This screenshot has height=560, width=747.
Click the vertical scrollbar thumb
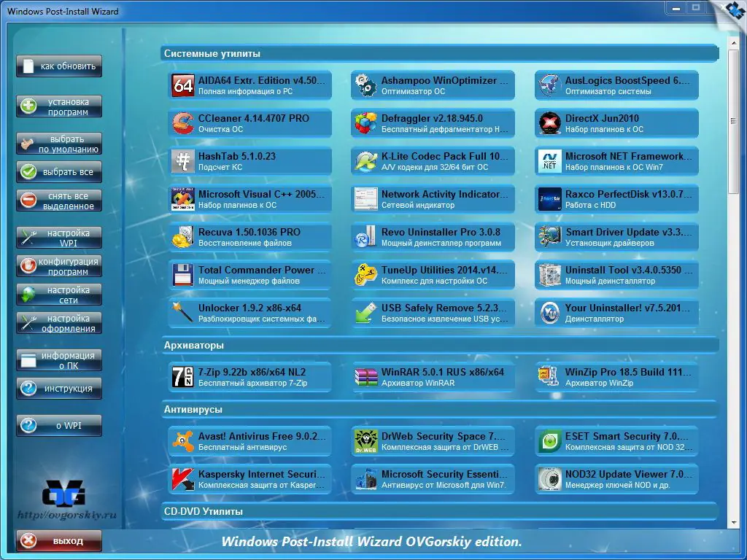pyautogui.click(x=733, y=121)
